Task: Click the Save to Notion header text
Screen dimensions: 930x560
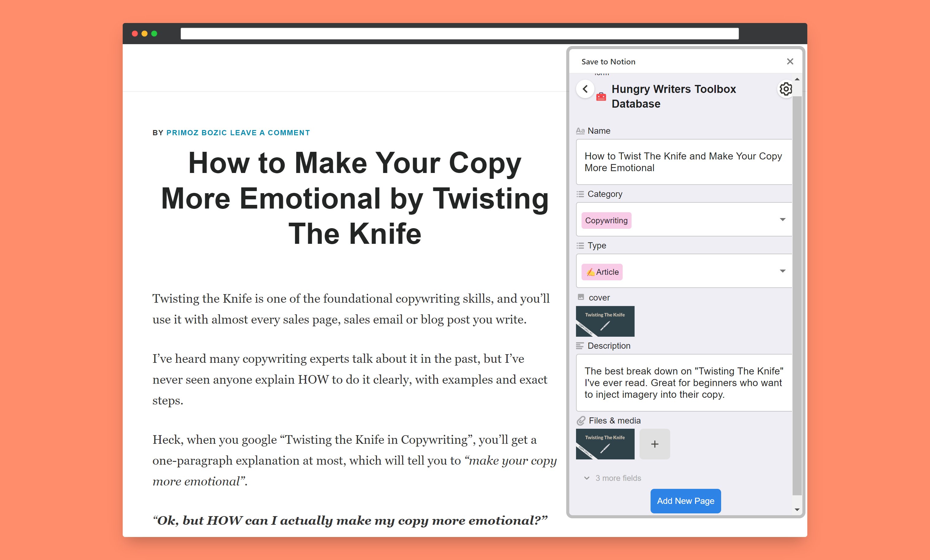Action: 608,62
